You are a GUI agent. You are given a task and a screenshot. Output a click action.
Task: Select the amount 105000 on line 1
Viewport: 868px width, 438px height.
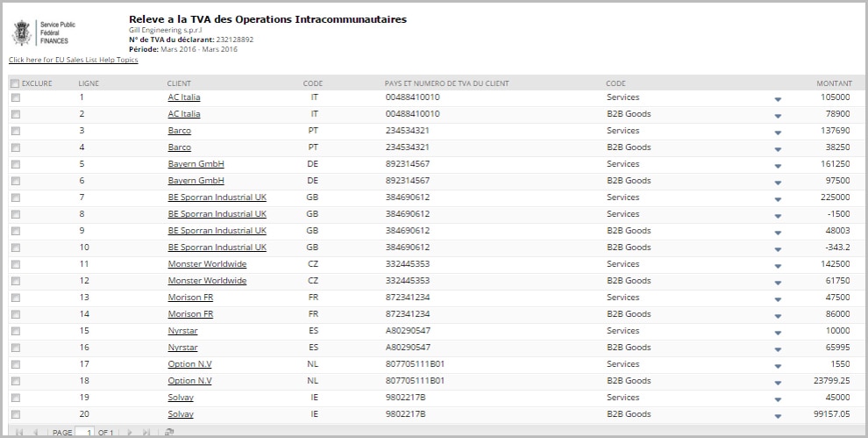coord(836,97)
